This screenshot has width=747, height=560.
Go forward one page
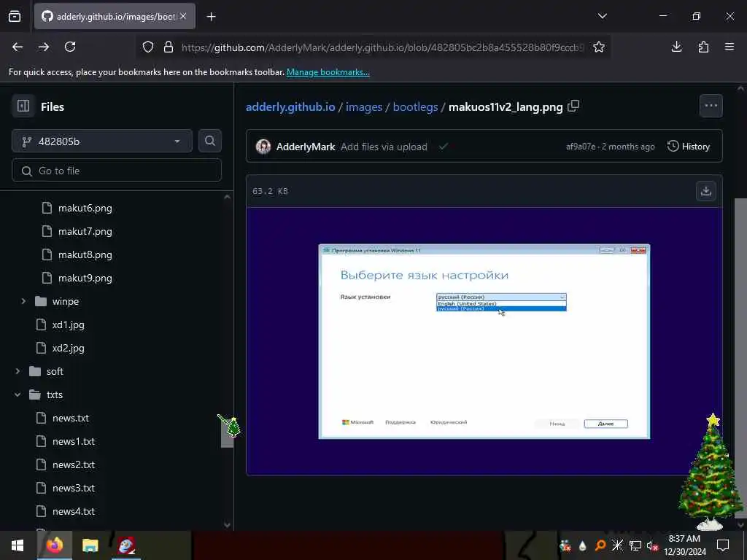[x=44, y=47]
